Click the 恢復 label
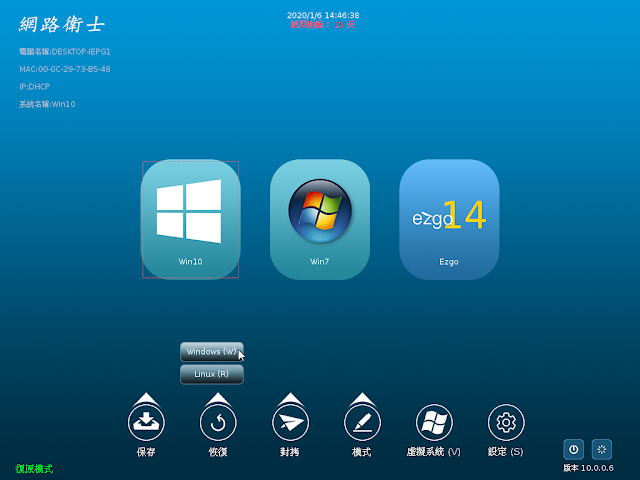640x480 pixels. pyautogui.click(x=218, y=452)
